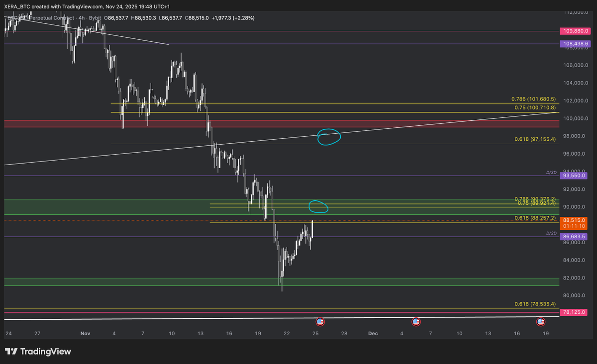Click 84,000.0 on the price axis

tap(575, 260)
